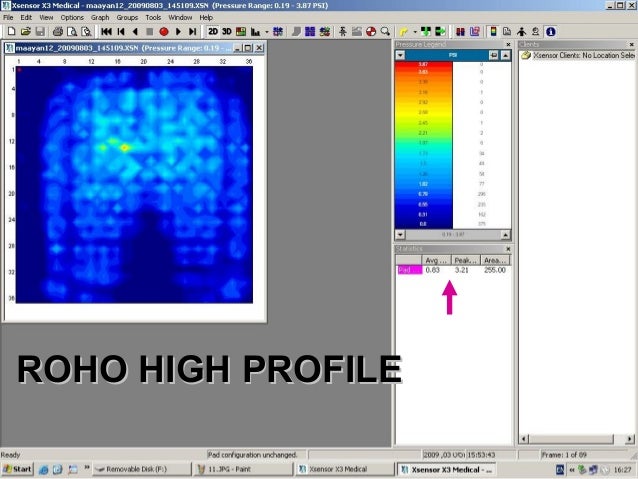The height and width of the screenshot is (479, 638).
Task: Click the two red panels compare icon
Action: pyautogui.click(x=460, y=31)
